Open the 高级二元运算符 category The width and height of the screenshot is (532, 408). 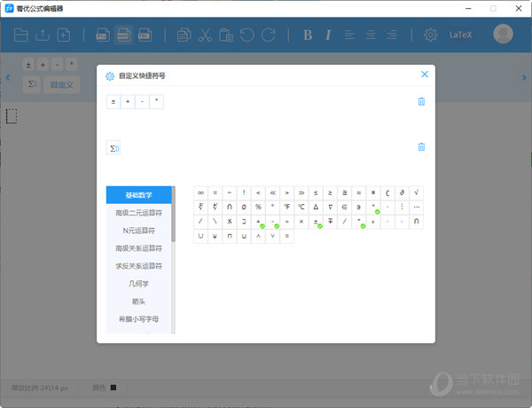coord(139,213)
